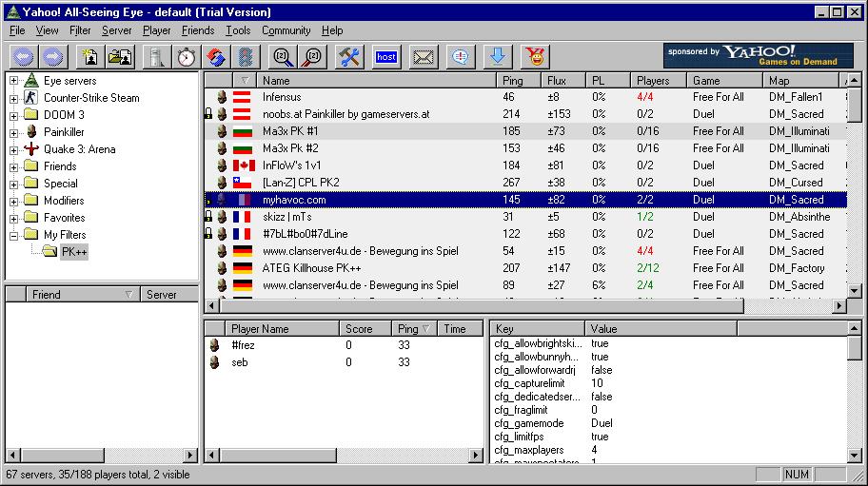
Task: Expand the Modifiers folder node
Action: tap(14, 202)
